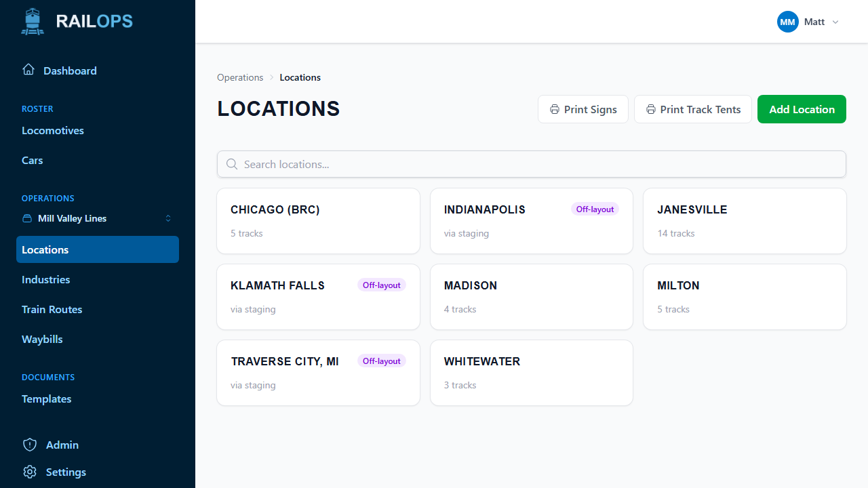Open the Traverse City, MI card
The height and width of the screenshot is (488, 868).
[318, 373]
